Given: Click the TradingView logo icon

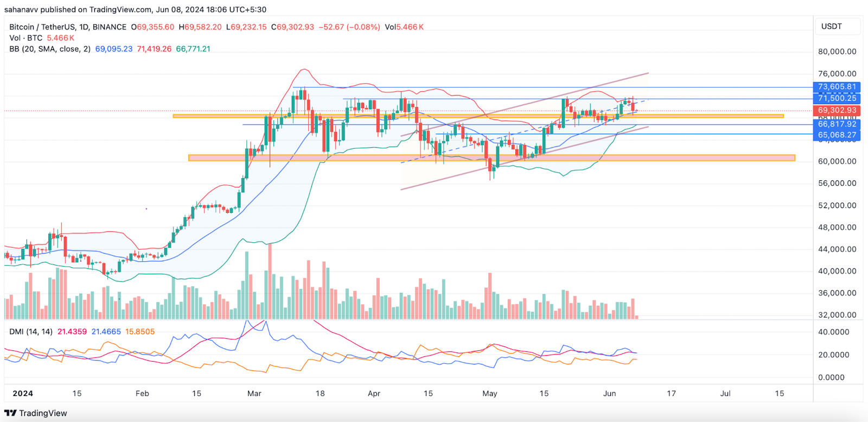Looking at the screenshot, I should (x=10, y=413).
